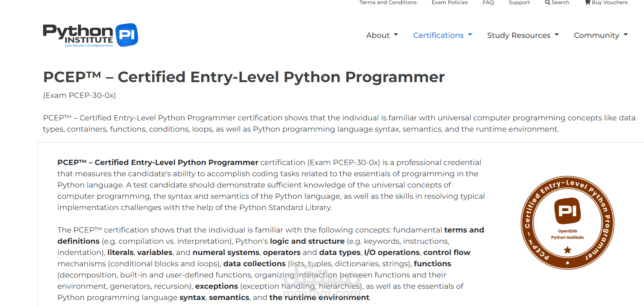This screenshot has width=644, height=306.
Task: Open the Community menu
Action: click(x=601, y=35)
